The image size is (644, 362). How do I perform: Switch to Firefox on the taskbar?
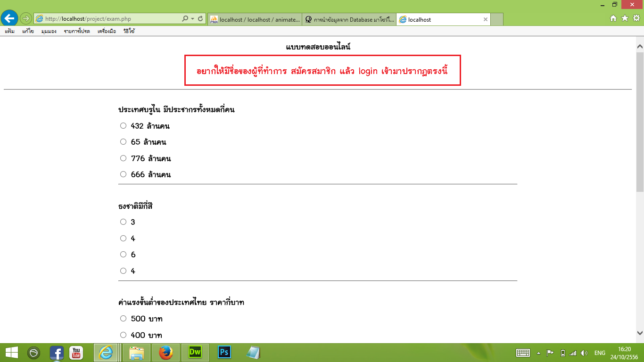pyautogui.click(x=165, y=353)
